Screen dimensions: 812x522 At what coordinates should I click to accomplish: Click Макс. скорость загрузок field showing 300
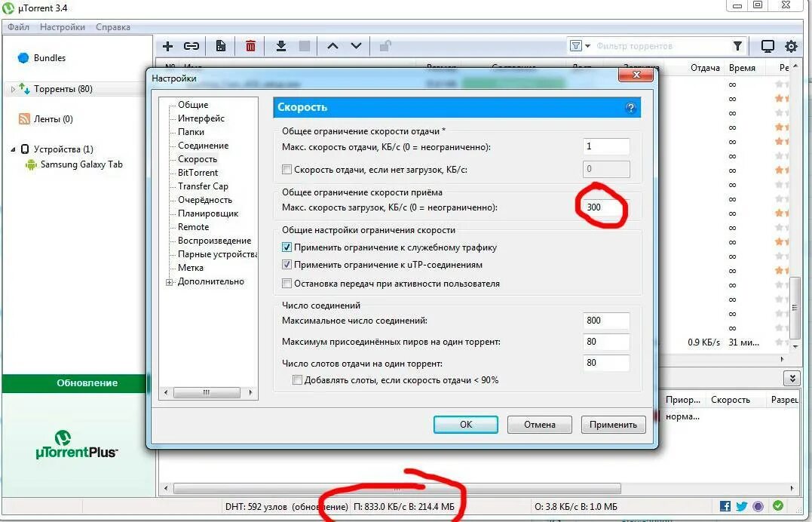click(606, 207)
